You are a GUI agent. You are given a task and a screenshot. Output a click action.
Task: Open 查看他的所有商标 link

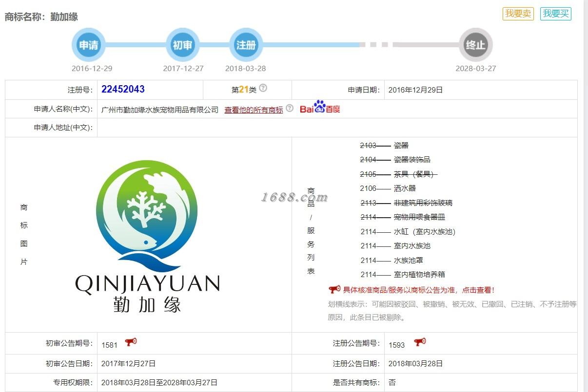point(254,110)
